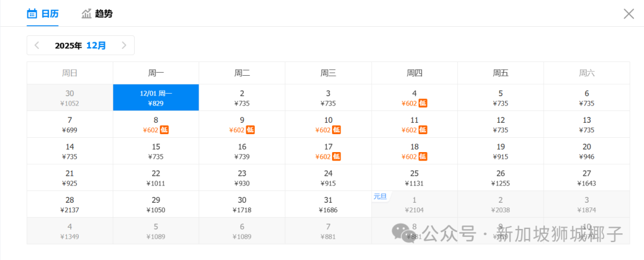This screenshot has width=644, height=260.
Task: Select December 28 priced ¥2137
Action: tap(70, 205)
